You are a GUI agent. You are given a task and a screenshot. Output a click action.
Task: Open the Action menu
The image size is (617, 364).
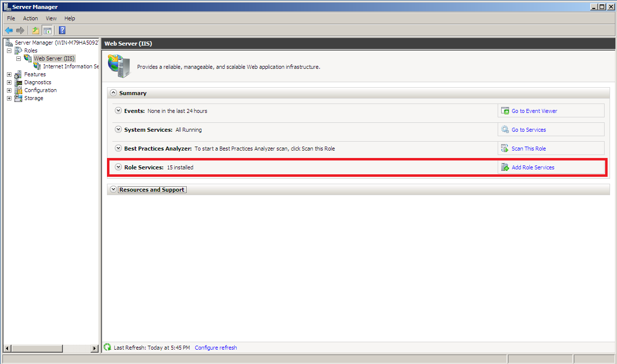click(30, 18)
